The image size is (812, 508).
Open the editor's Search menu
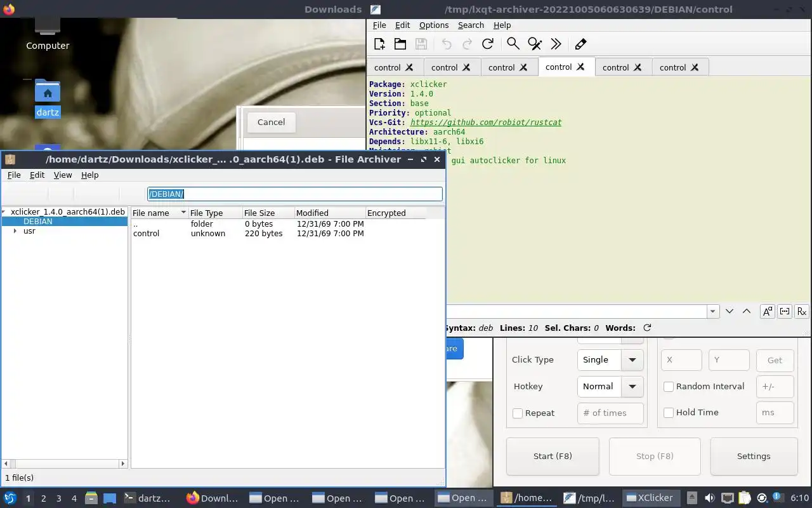point(471,25)
